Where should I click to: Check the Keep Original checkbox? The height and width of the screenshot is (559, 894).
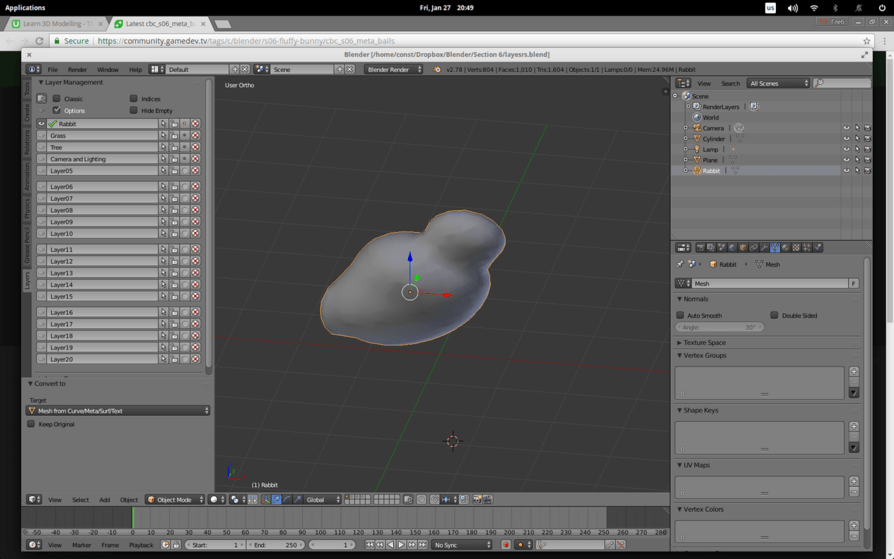tap(32, 424)
